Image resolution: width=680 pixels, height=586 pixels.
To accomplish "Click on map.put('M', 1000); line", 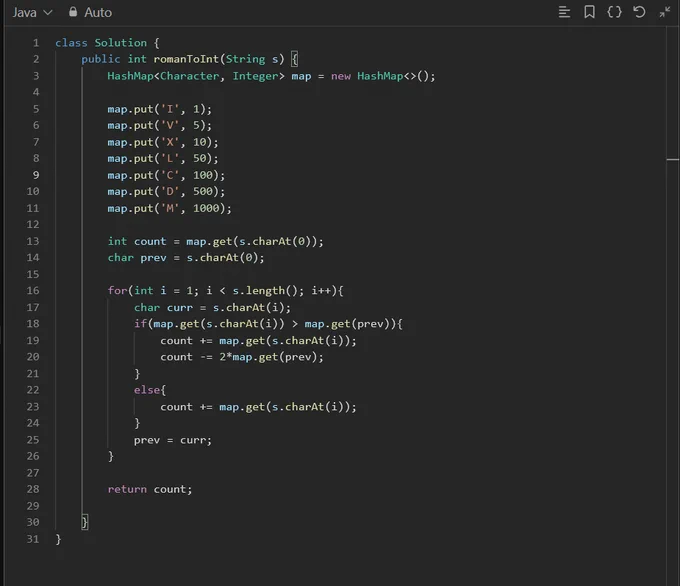I will [x=170, y=208].
